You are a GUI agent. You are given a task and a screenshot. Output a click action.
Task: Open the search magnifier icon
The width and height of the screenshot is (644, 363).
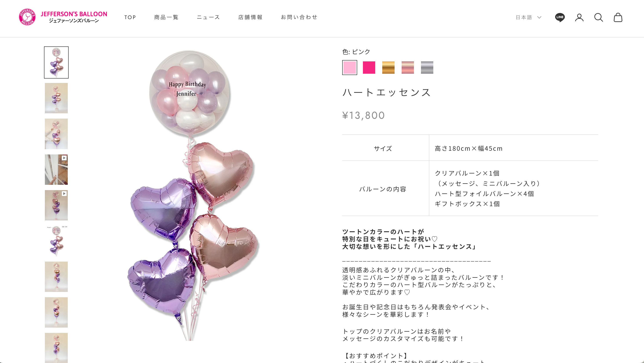click(x=598, y=18)
